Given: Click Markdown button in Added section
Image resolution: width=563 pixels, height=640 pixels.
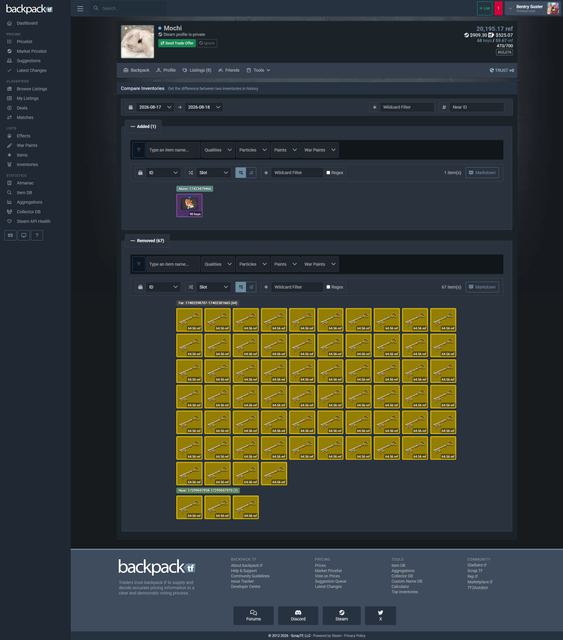Looking at the screenshot, I should click(x=482, y=173).
